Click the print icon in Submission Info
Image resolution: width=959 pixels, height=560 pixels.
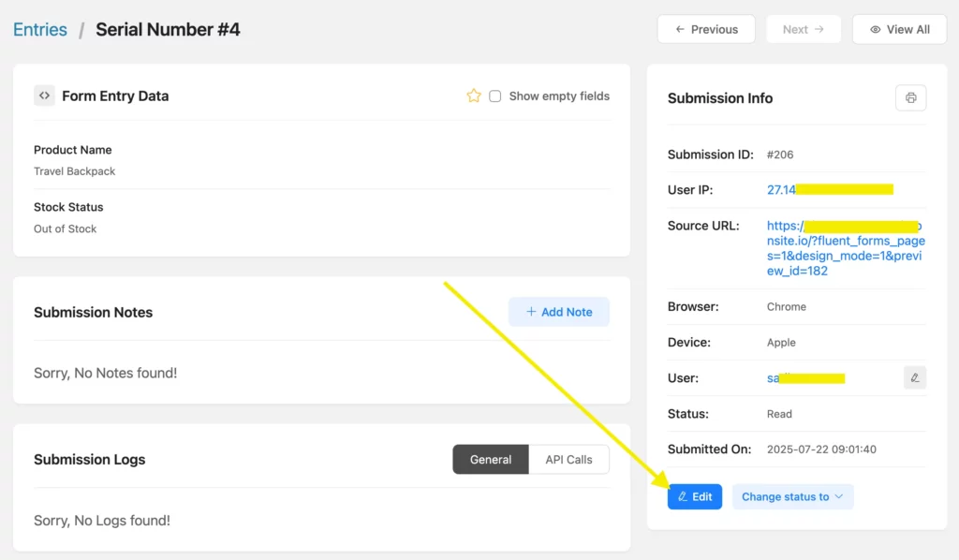tap(910, 97)
